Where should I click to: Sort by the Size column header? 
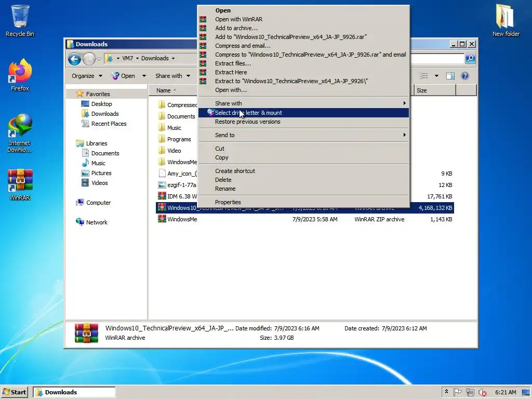click(x=435, y=90)
